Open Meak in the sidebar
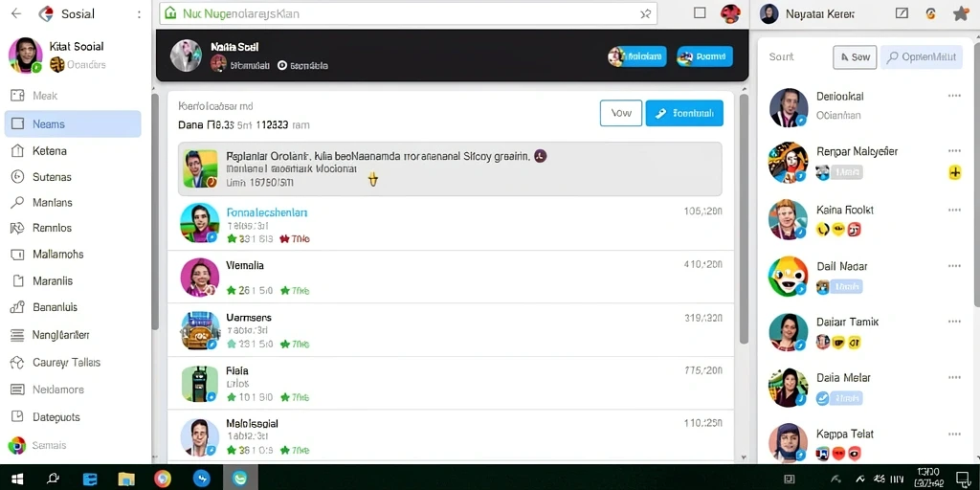This screenshot has height=490, width=980. (x=45, y=96)
